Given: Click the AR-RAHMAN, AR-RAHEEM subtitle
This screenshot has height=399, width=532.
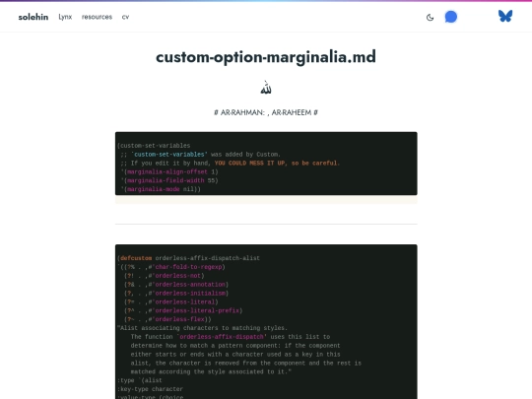Looking at the screenshot, I should (266, 112).
